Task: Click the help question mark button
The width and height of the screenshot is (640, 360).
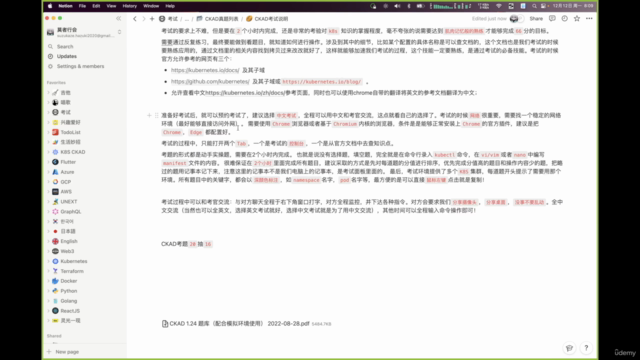Action: coord(586,348)
